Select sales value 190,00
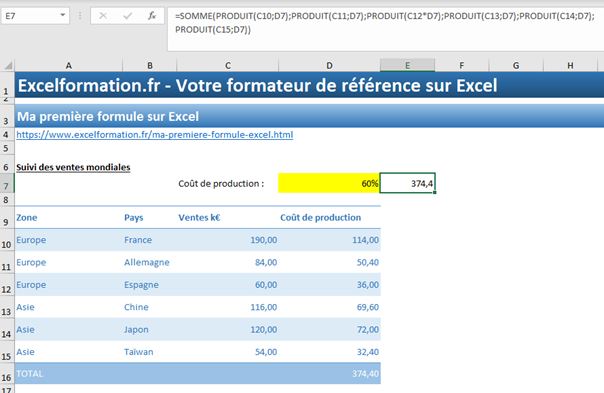This screenshot has width=604, height=393. click(x=228, y=240)
